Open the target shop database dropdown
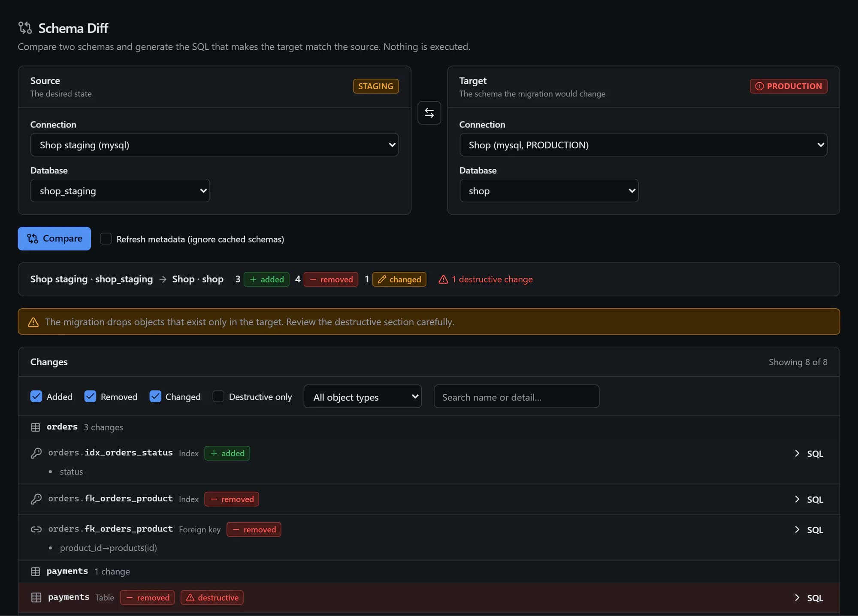Image resolution: width=858 pixels, height=616 pixels. tap(549, 191)
